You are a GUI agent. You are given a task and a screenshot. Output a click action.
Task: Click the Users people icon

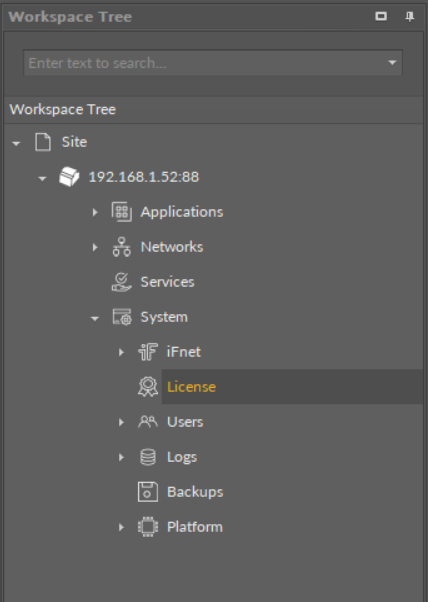click(x=148, y=422)
